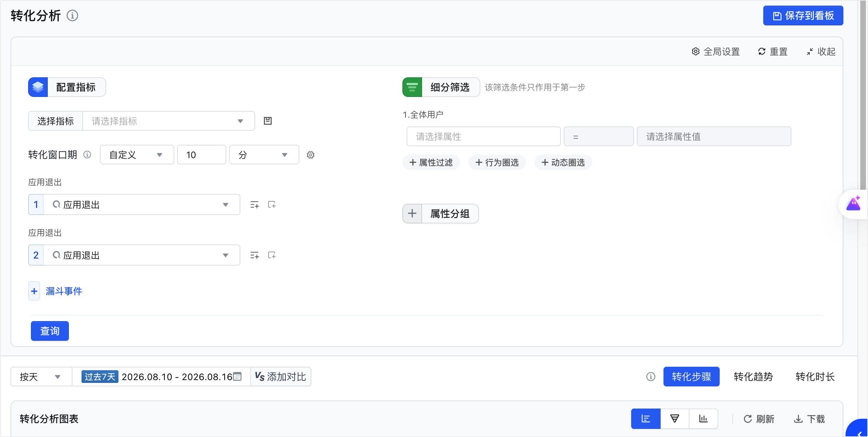
Task: Click the conversion window value field 10
Action: [202, 155]
